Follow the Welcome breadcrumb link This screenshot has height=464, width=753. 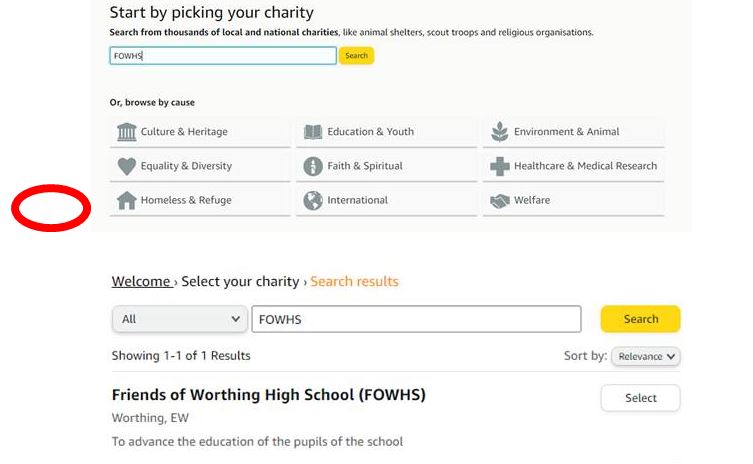tap(141, 281)
